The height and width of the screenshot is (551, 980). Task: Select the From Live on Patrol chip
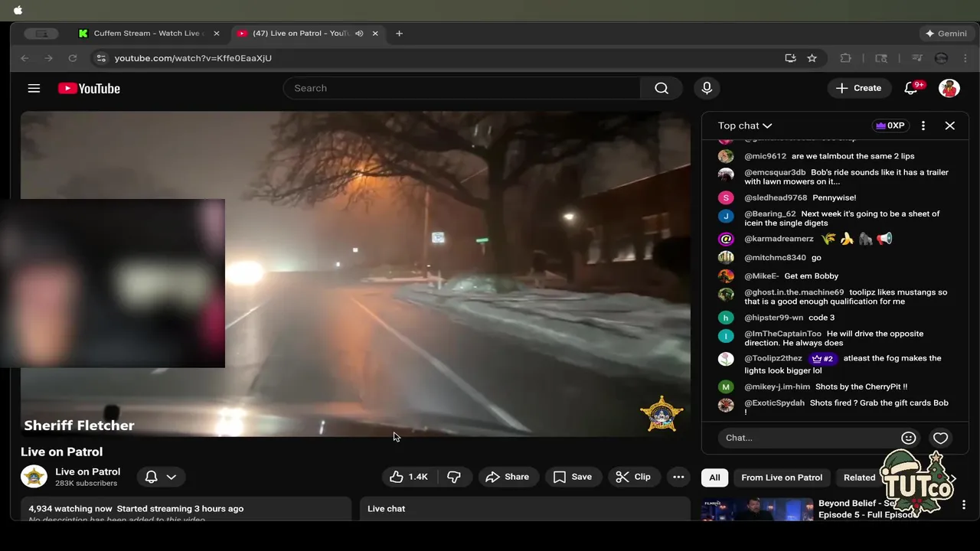pyautogui.click(x=782, y=478)
